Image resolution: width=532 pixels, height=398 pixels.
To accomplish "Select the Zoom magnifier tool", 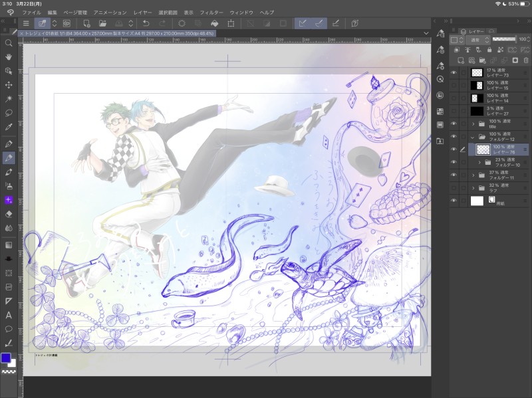I will (9, 43).
